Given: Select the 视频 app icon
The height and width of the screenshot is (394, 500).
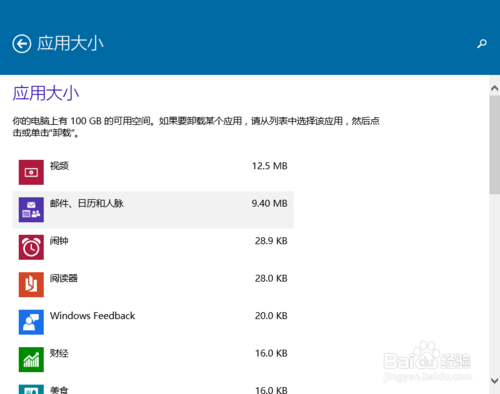Looking at the screenshot, I should click(x=31, y=172).
